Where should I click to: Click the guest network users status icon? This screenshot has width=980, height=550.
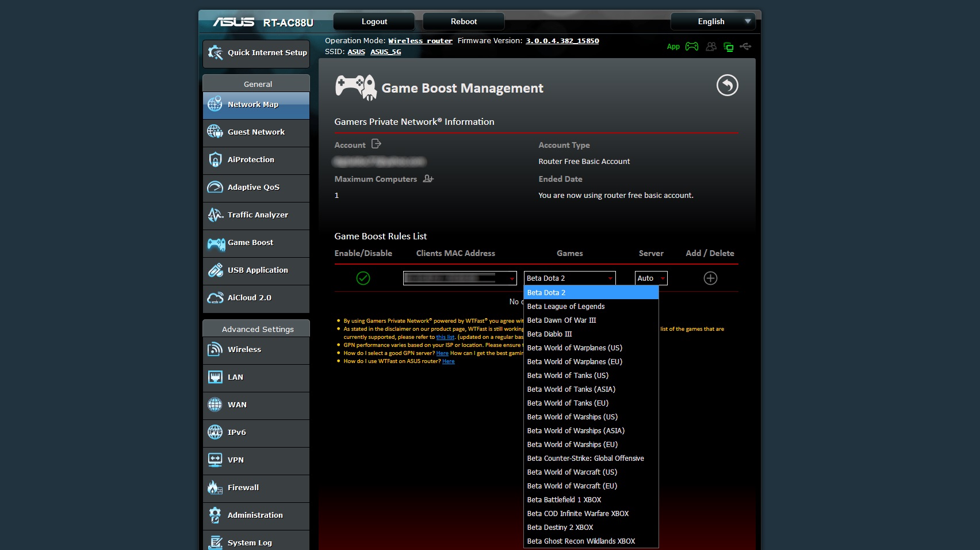[711, 47]
